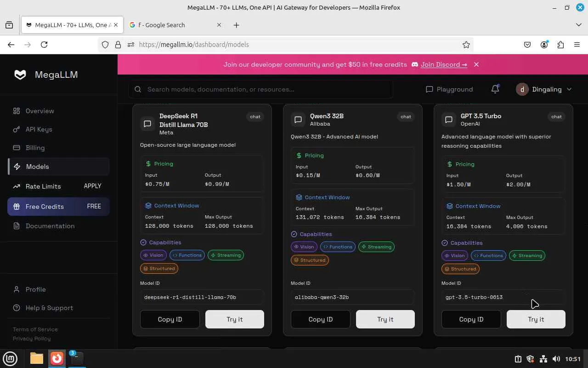Open Rate Limits page
Screen dimensions: 588x368
pos(58,186)
